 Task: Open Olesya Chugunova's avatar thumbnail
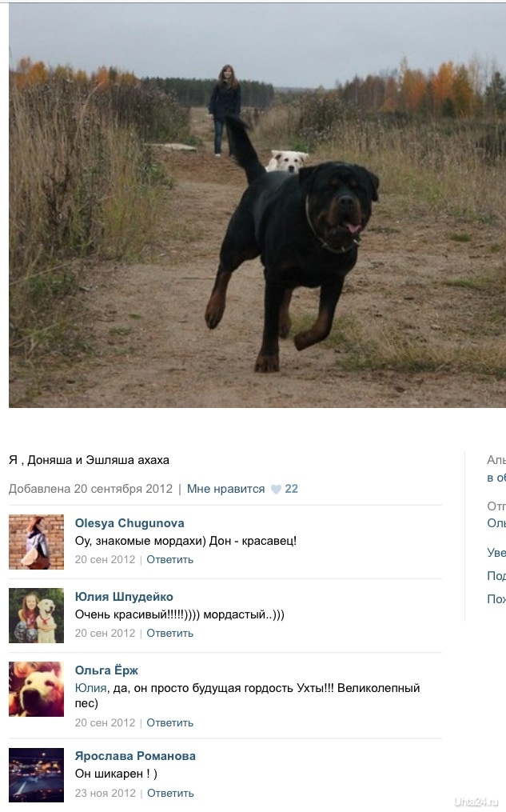coord(36,542)
